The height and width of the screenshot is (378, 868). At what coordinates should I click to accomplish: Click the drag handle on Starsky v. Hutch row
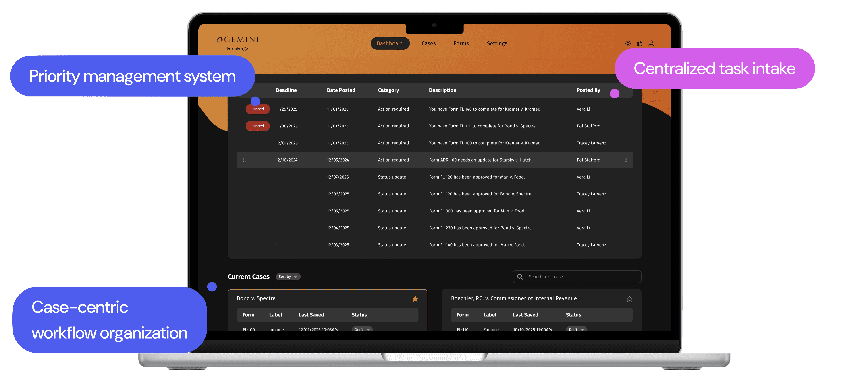point(244,160)
